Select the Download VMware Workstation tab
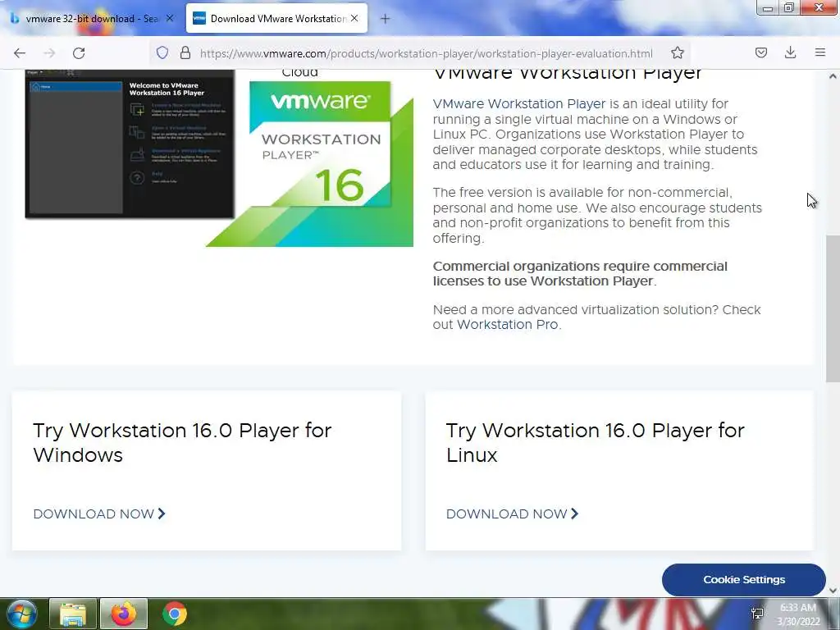This screenshot has width=840, height=630. click(x=276, y=18)
